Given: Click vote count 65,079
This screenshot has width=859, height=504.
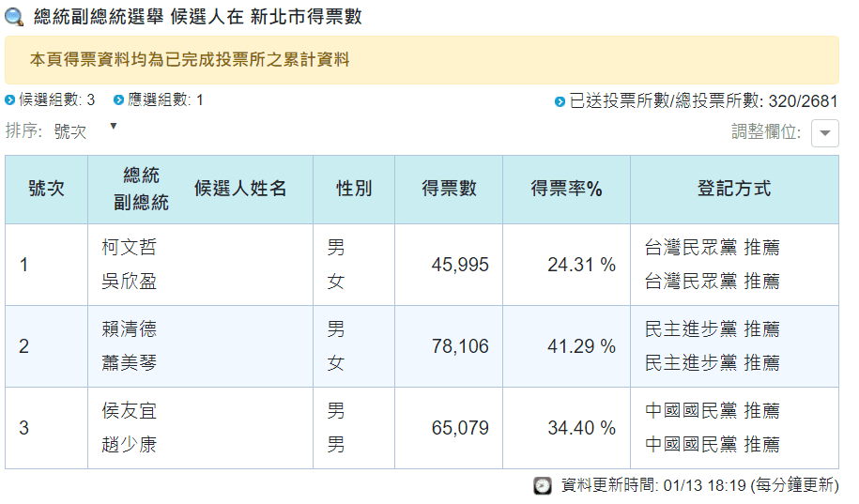Looking at the screenshot, I should coord(460,428).
